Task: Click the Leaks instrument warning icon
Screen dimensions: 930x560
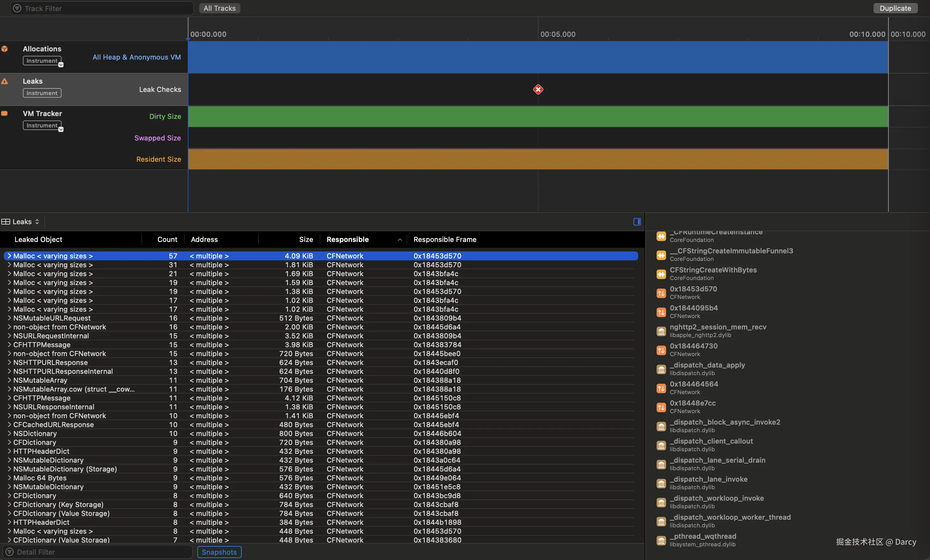Action: pyautogui.click(x=4, y=81)
